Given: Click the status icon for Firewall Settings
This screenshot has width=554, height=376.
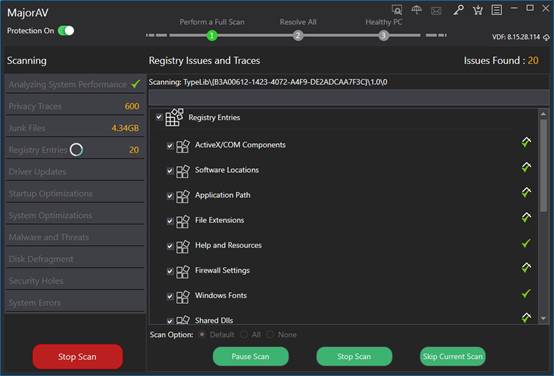Looking at the screenshot, I should point(526,268).
